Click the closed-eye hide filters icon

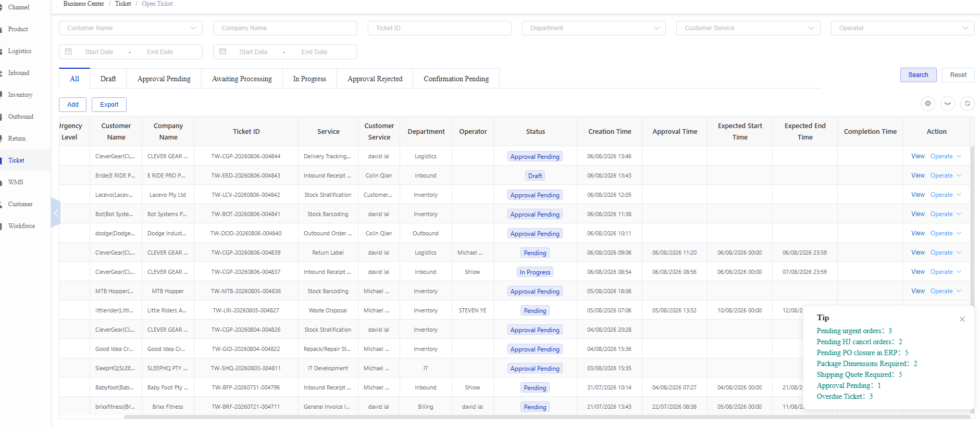point(948,104)
